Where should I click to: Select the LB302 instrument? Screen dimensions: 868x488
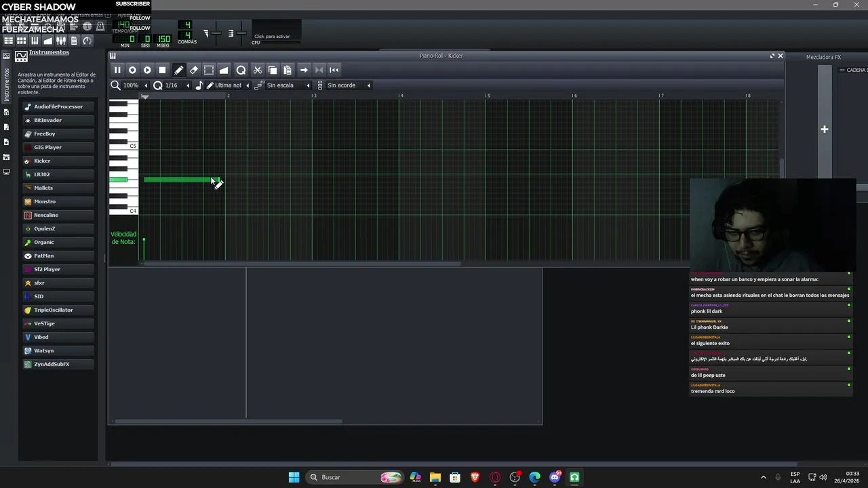click(x=60, y=174)
